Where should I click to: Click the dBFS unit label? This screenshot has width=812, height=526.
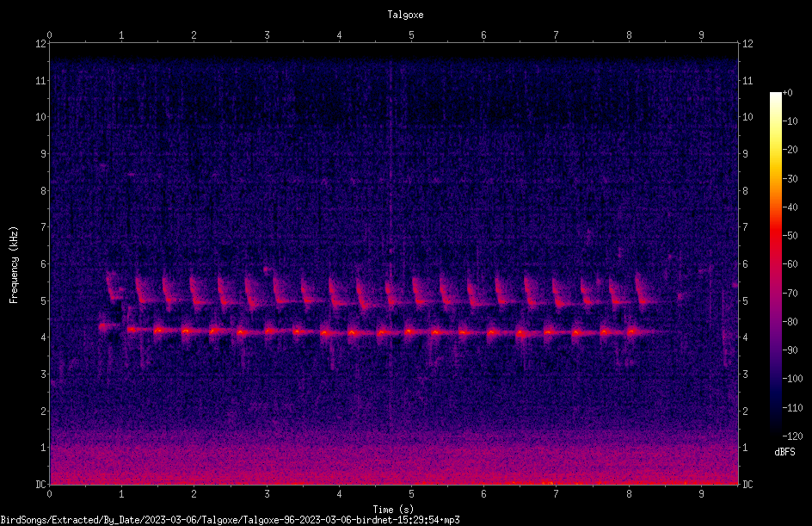784,452
